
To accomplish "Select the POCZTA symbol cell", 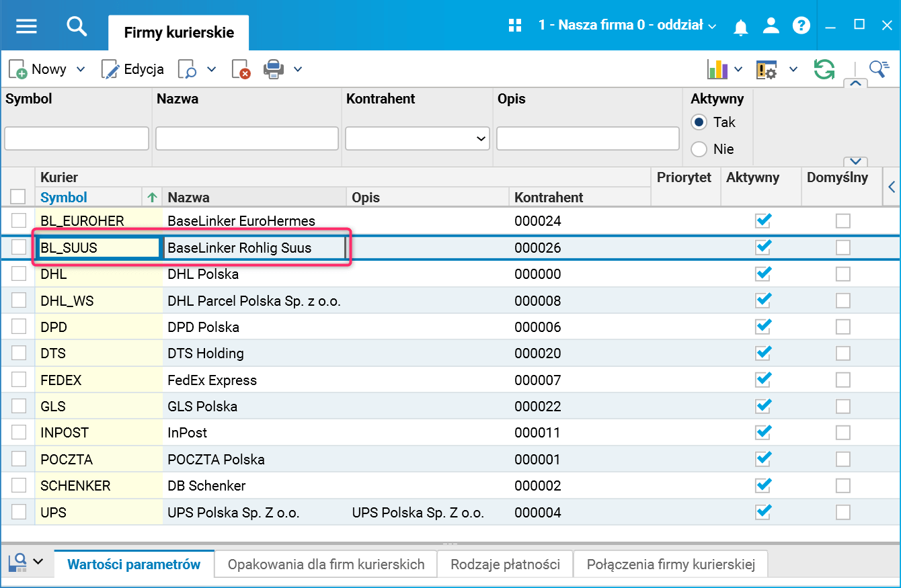I will click(x=99, y=460).
